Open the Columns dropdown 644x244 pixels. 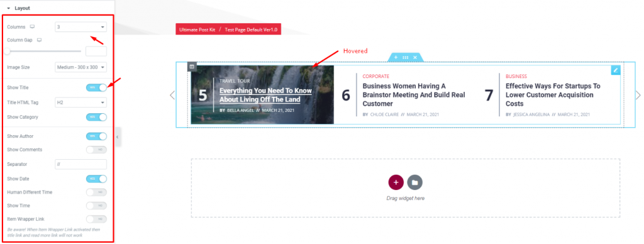[x=81, y=27]
